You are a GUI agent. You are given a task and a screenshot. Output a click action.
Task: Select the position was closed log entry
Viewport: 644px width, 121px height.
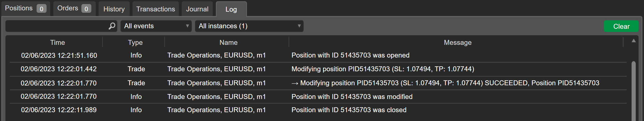[x=349, y=110]
